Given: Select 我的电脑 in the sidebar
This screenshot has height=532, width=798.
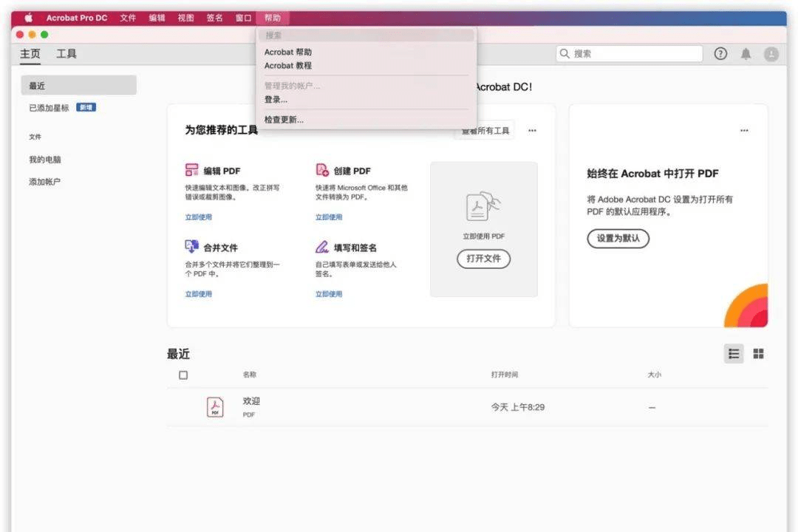Looking at the screenshot, I should point(45,160).
